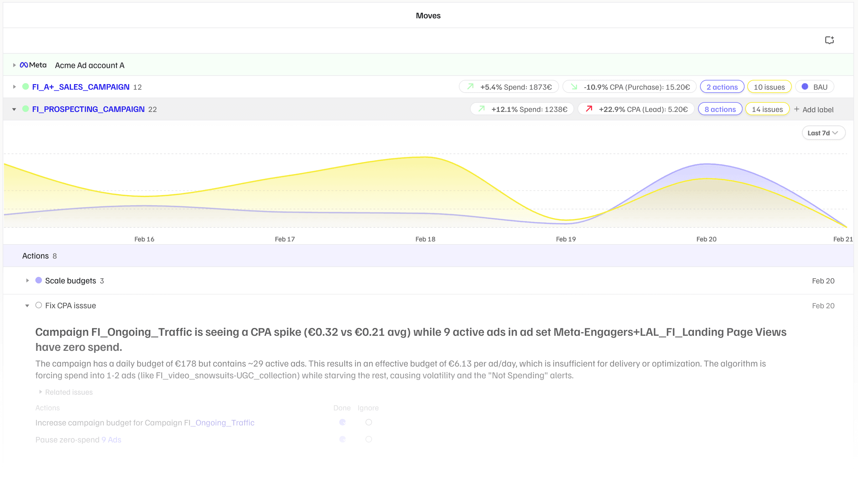The width and height of the screenshot is (858, 504).
Task: Click the plus icon of Add label
Action: [796, 109]
